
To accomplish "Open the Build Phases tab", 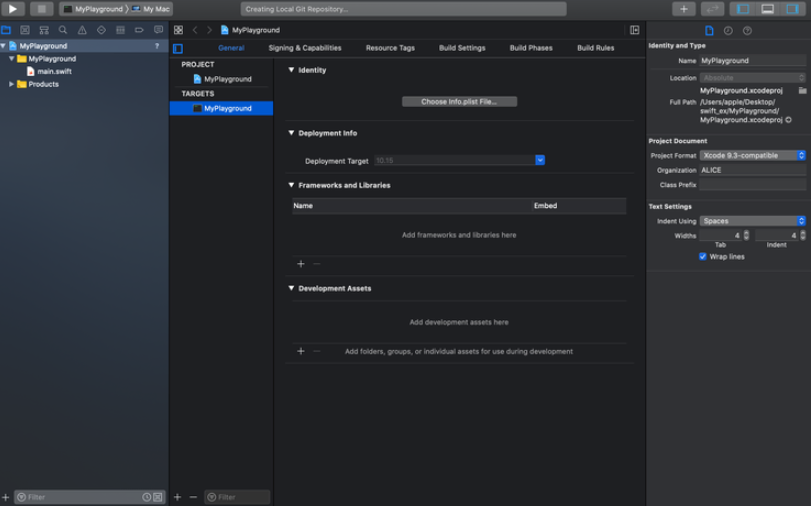I will coord(531,48).
